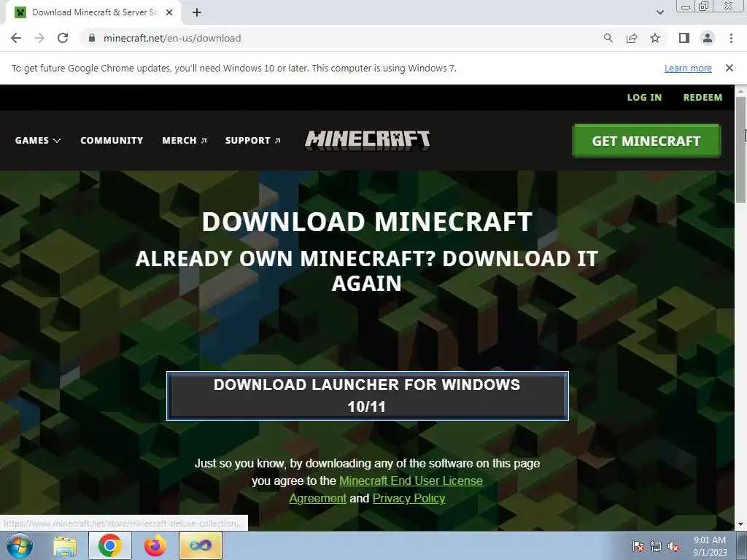Screen dimensions: 747x560
Task: Click the GET MINECRAFT button
Action: click(646, 141)
